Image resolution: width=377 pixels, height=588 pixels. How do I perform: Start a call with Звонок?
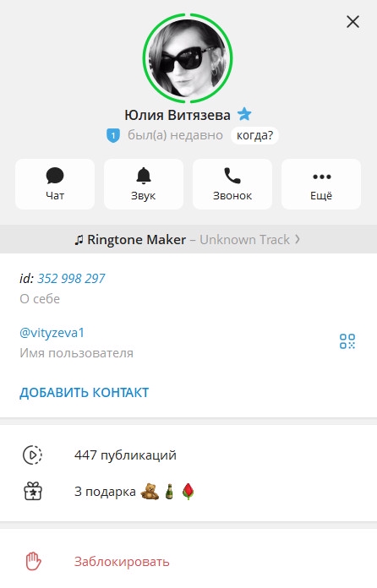[232, 184]
